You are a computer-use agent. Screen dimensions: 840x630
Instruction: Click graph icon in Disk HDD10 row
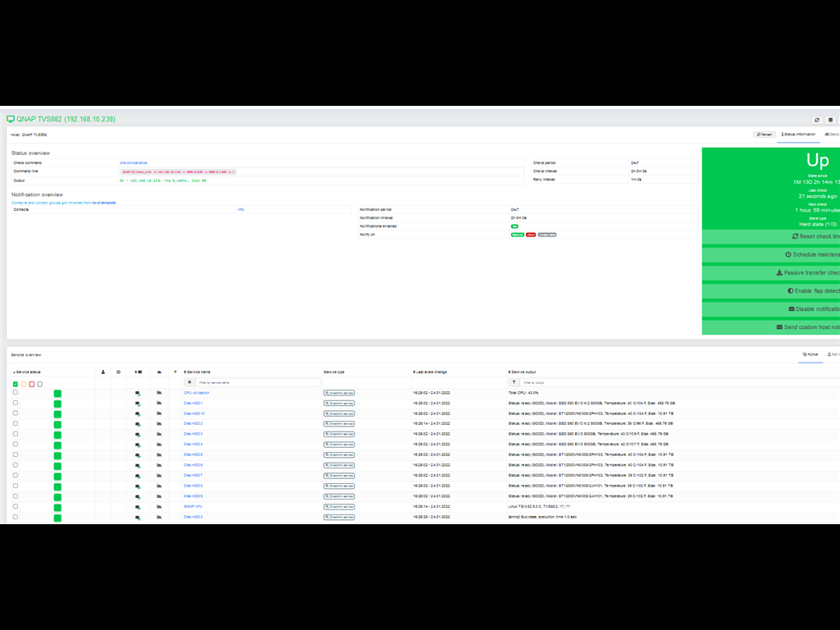(x=159, y=413)
